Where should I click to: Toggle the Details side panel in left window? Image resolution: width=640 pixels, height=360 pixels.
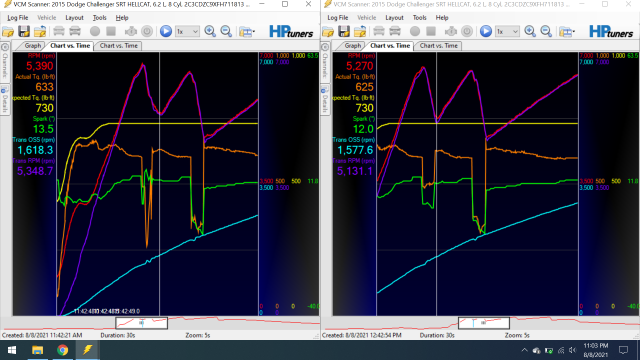tap(5, 99)
